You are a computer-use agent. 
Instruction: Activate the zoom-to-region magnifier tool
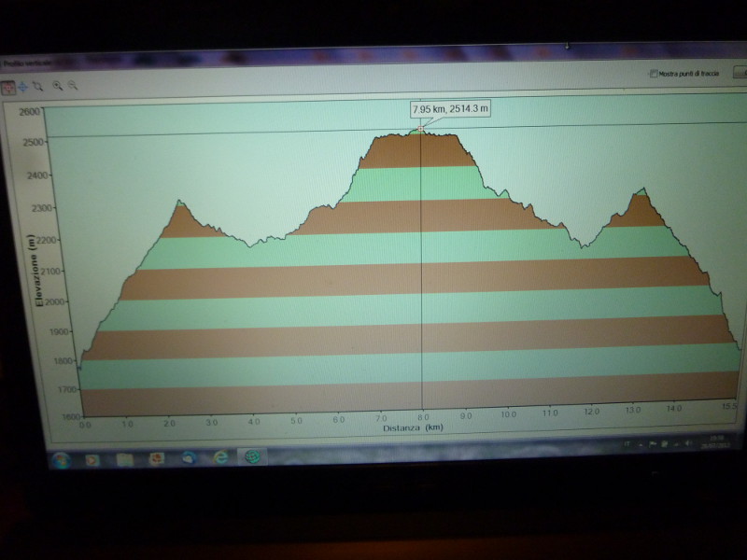tap(37, 86)
